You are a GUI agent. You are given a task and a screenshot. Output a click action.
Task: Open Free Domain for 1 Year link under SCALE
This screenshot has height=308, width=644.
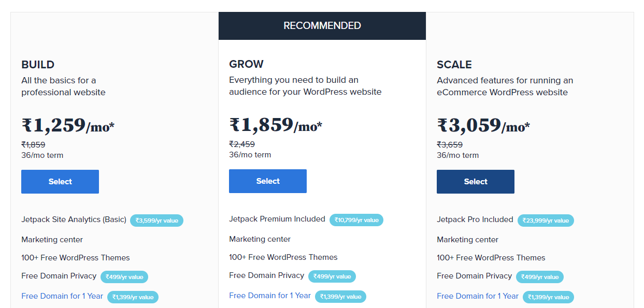(x=478, y=296)
